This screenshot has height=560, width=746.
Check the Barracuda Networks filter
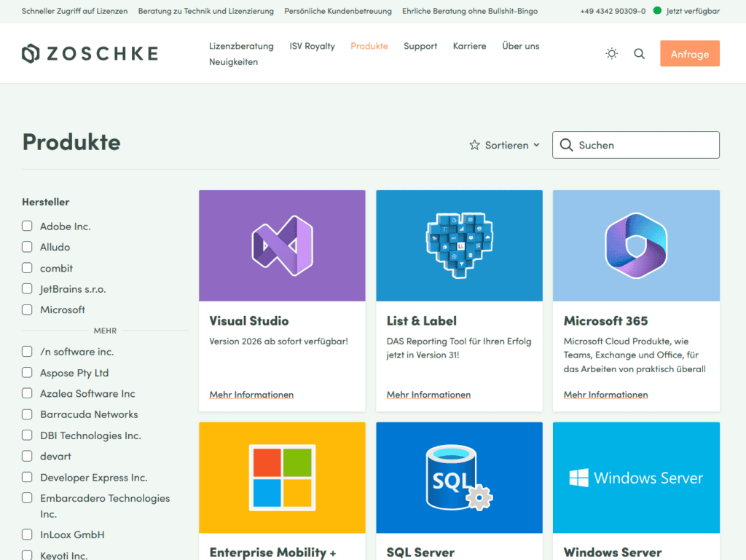27,414
